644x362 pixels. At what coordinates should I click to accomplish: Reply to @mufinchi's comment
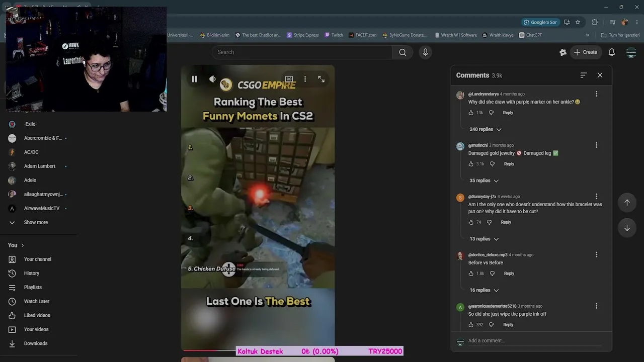[509, 164]
